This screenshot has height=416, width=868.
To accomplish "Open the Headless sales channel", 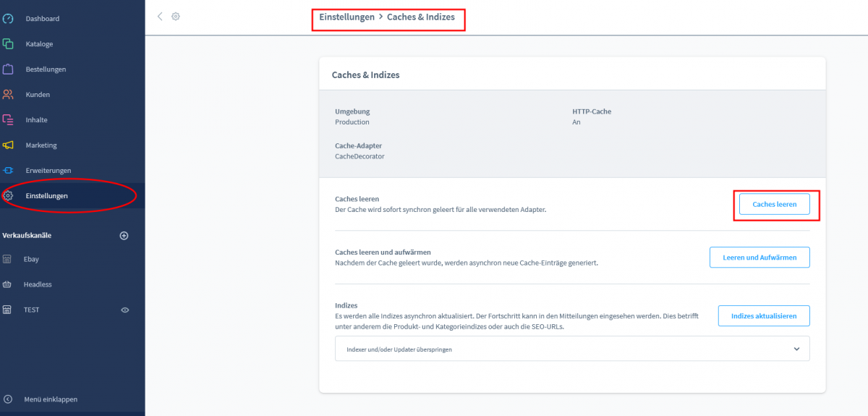I will (38, 284).
